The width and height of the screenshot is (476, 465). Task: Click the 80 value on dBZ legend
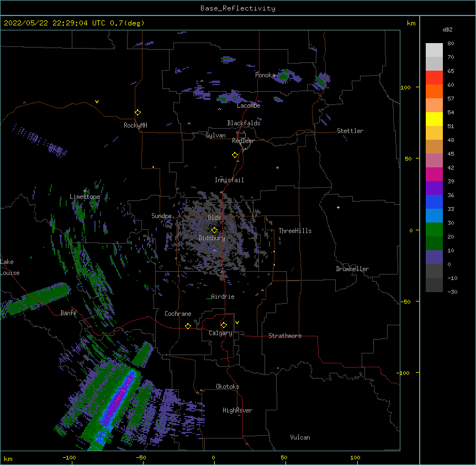tap(451, 44)
